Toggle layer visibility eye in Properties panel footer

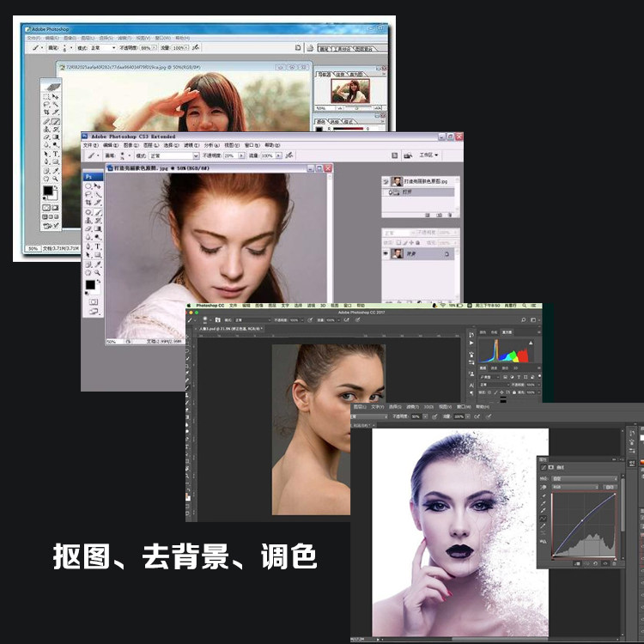[x=605, y=563]
